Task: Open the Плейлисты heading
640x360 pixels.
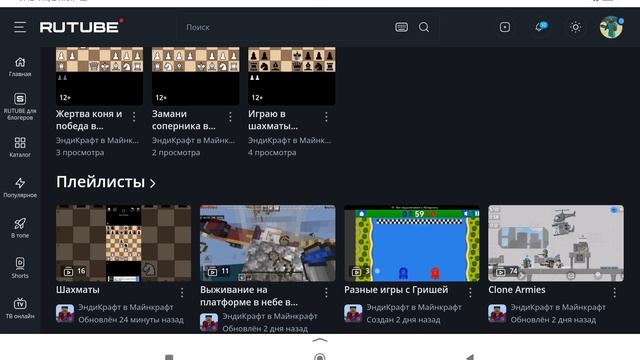Action: pos(100,182)
